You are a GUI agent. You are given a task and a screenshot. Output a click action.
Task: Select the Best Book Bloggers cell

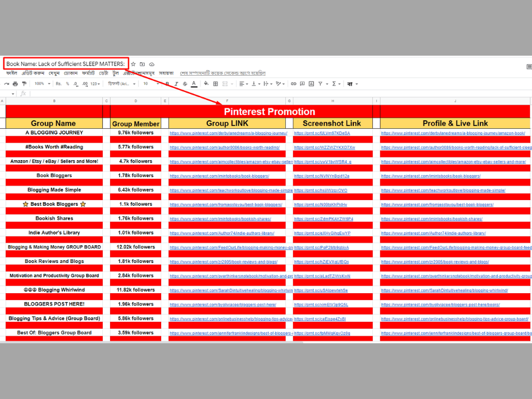(x=54, y=204)
